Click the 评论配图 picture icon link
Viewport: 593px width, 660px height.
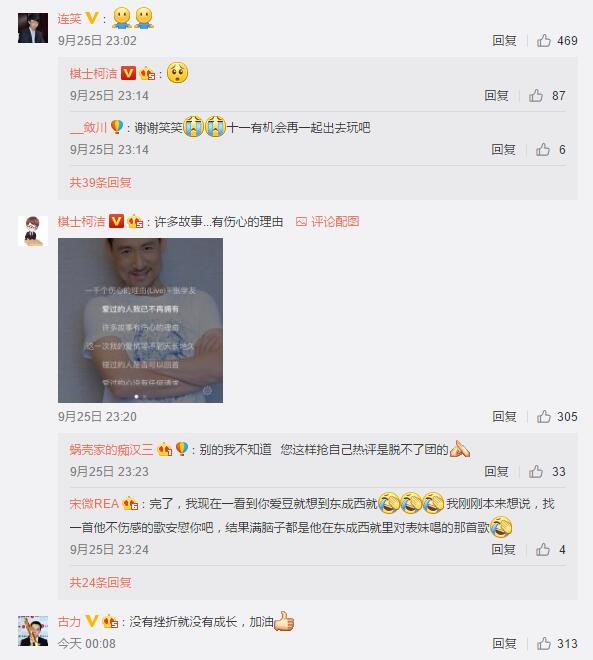pyautogui.click(x=327, y=221)
